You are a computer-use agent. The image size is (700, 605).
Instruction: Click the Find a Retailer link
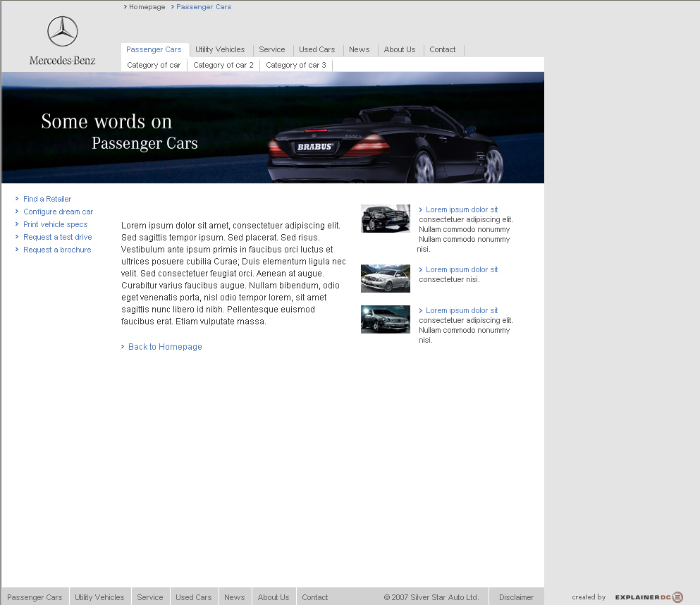point(47,200)
